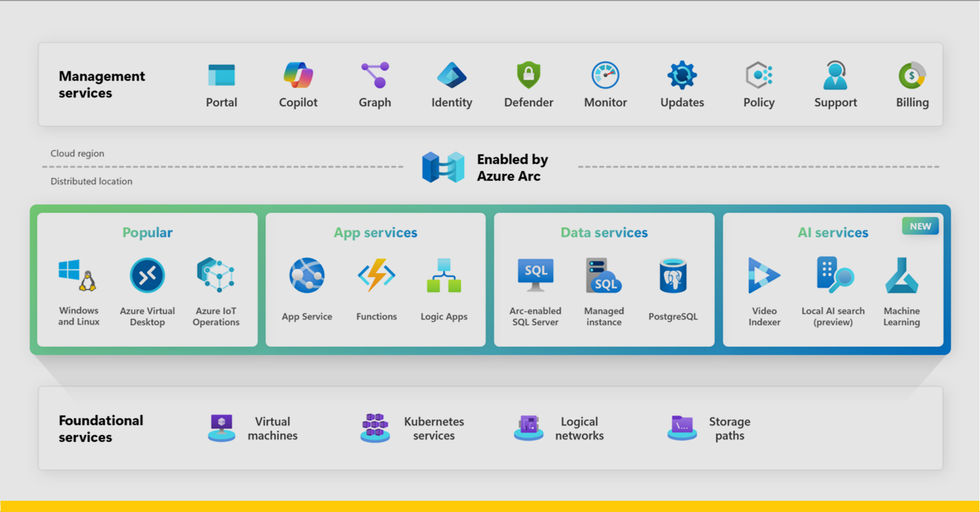The image size is (980, 512).
Task: Open the Monitor gauge icon
Action: (605, 75)
